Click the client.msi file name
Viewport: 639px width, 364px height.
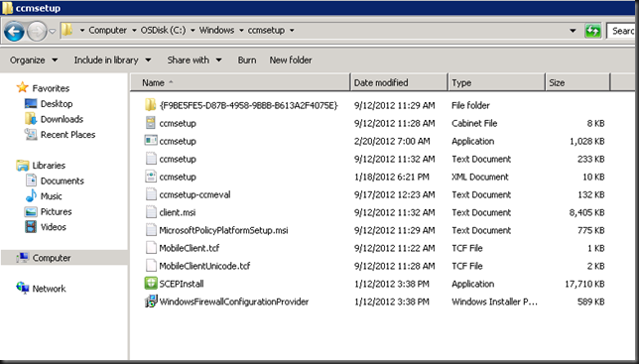pos(178,212)
